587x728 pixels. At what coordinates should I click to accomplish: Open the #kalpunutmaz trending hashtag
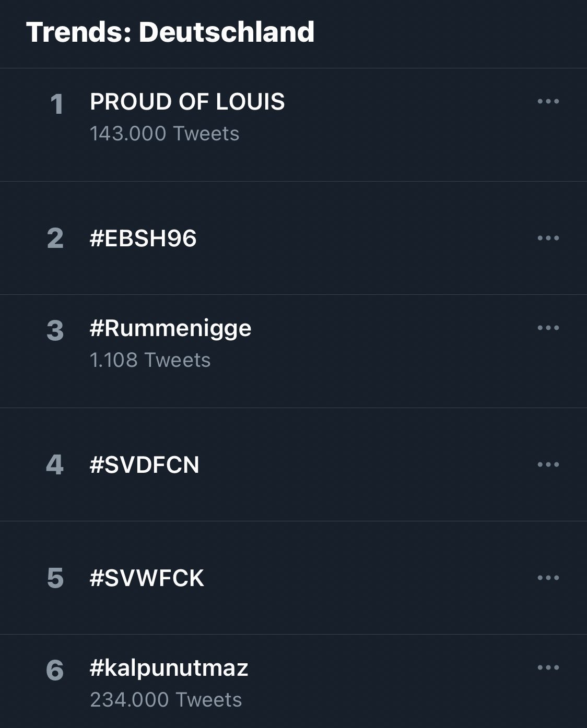169,668
